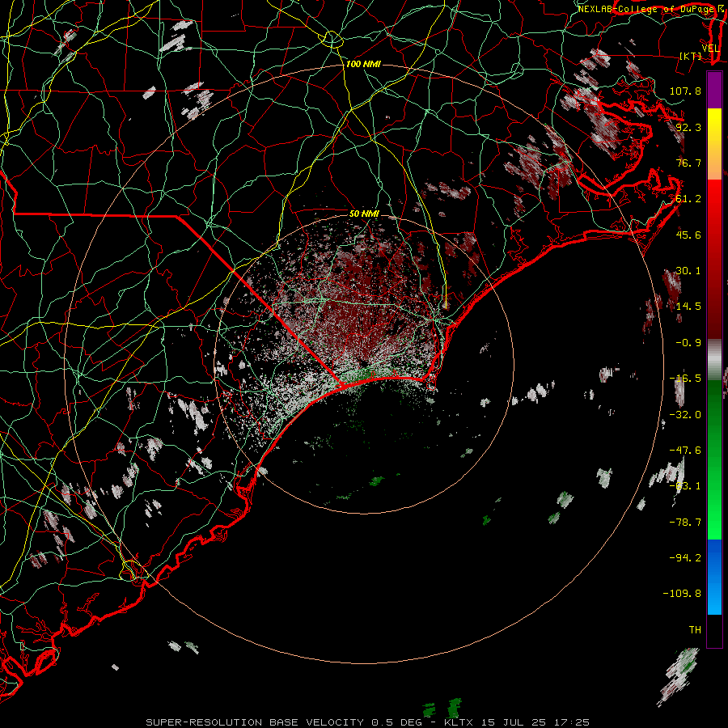Click the Super-Resolution Base Velocity caption
Viewport: 728px width, 728px height.
coord(368,722)
